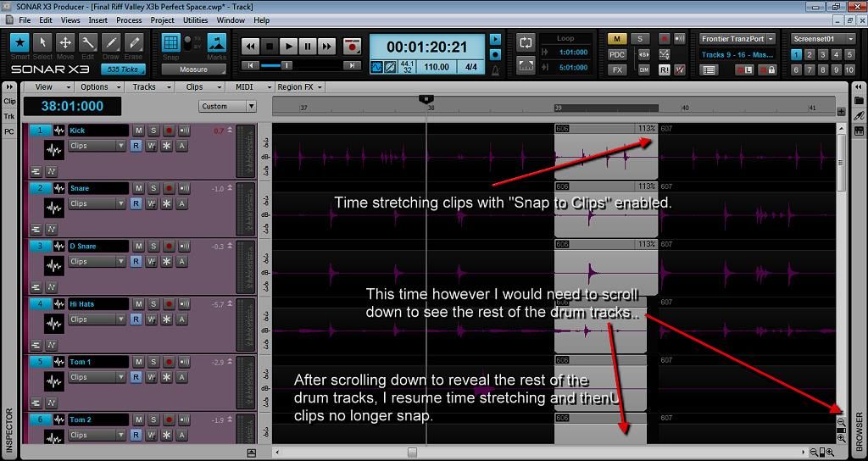Click the global FX bypass button
Screen dimensions: 868x461
point(616,69)
